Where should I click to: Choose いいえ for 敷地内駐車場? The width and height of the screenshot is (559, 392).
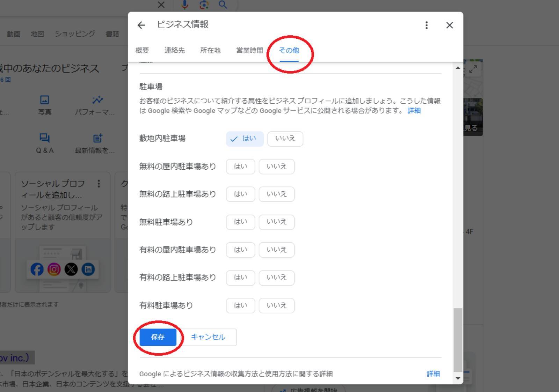pyautogui.click(x=285, y=139)
